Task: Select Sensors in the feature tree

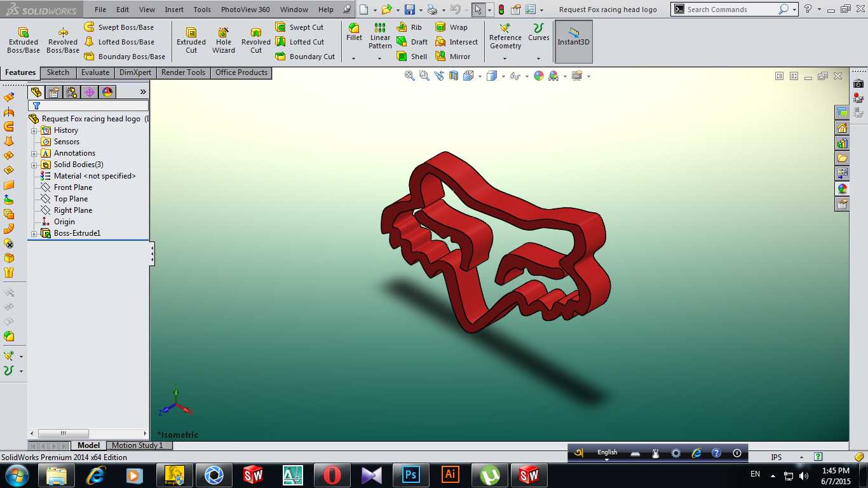Action: click(60, 142)
